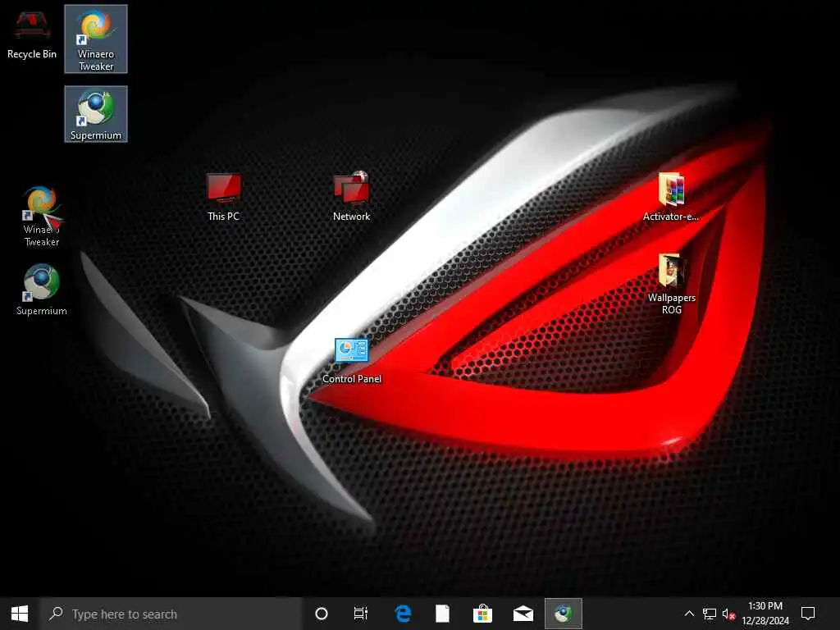The image size is (840, 630).
Task: Show hidden tray icons chevron
Action: point(689,614)
